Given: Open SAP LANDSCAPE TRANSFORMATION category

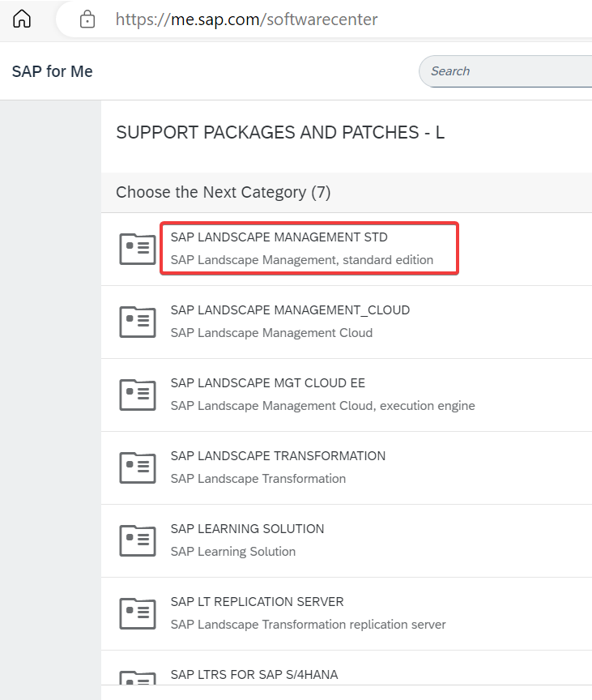Looking at the screenshot, I should [x=278, y=456].
